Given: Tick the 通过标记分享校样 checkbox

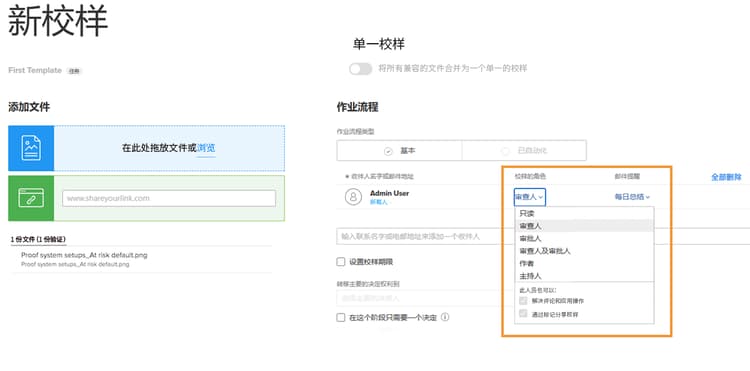Looking at the screenshot, I should (523, 314).
